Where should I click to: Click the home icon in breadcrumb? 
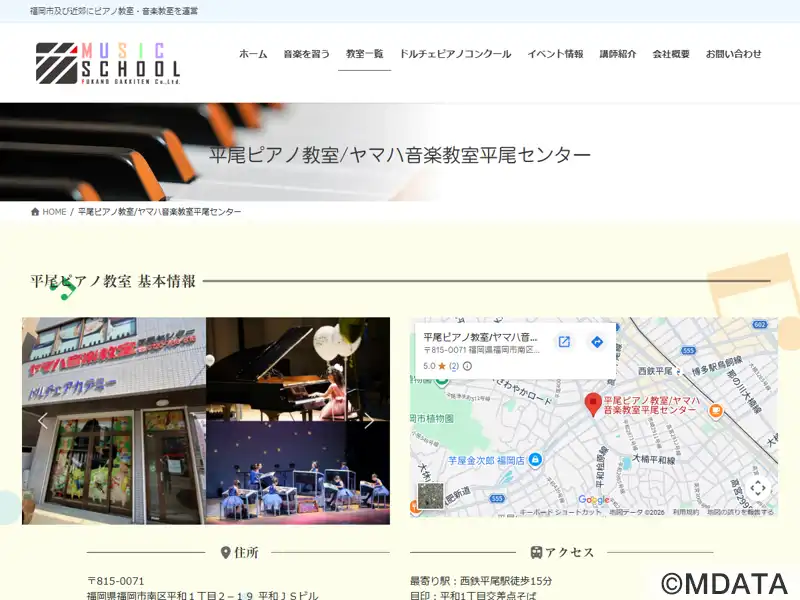35,212
